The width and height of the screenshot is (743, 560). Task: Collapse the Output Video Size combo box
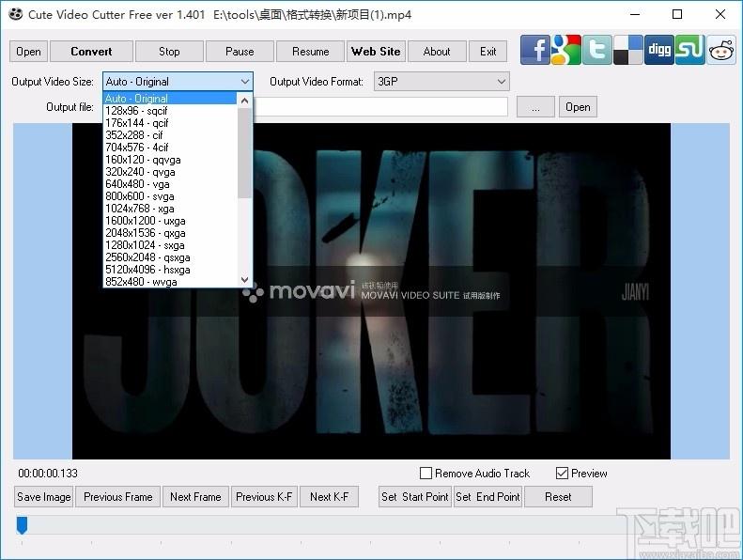pyautogui.click(x=178, y=82)
